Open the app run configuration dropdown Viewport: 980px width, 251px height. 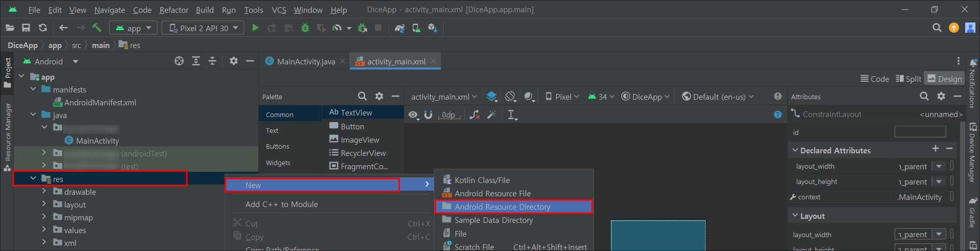pos(134,28)
